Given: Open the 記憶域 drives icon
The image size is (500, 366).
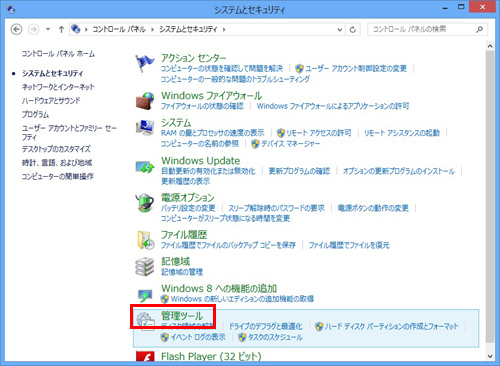Looking at the screenshot, I should pyautogui.click(x=145, y=267).
